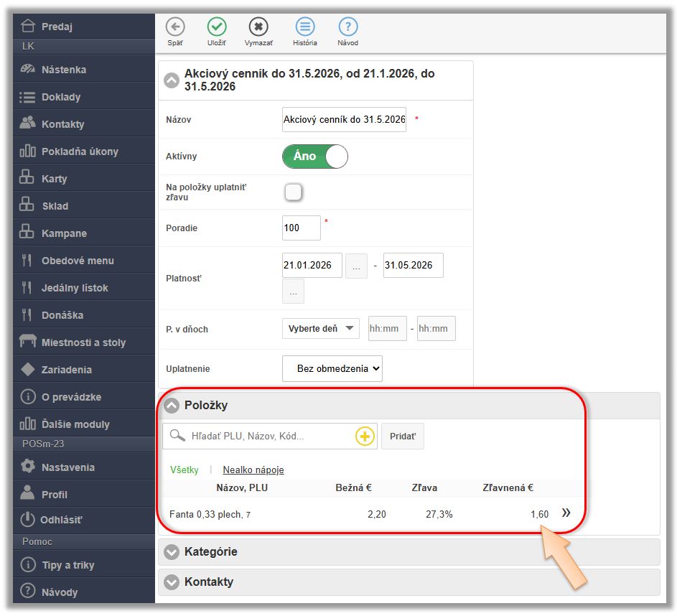Click the Poradie input field
The width and height of the screenshot is (677, 616).
tap(301, 228)
